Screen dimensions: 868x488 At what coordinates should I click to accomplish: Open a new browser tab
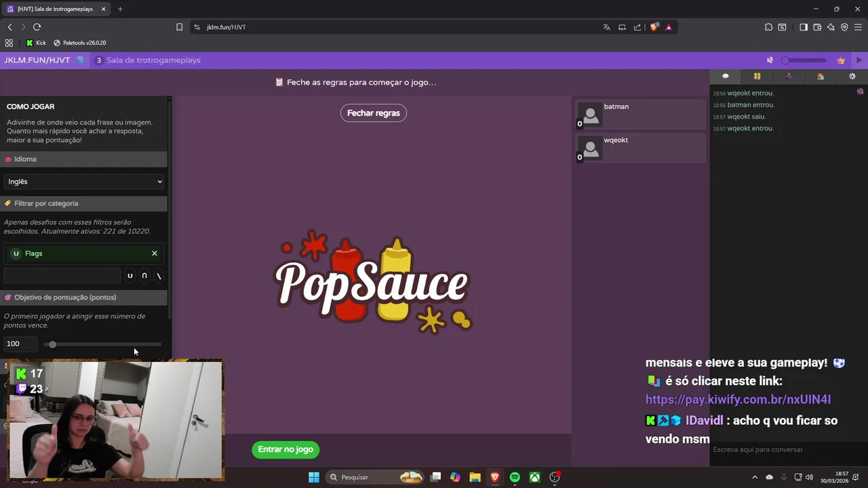pos(120,9)
